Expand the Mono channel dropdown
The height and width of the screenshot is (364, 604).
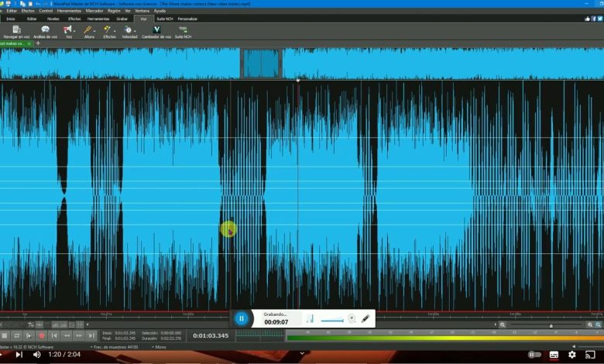pyautogui.click(x=159, y=347)
